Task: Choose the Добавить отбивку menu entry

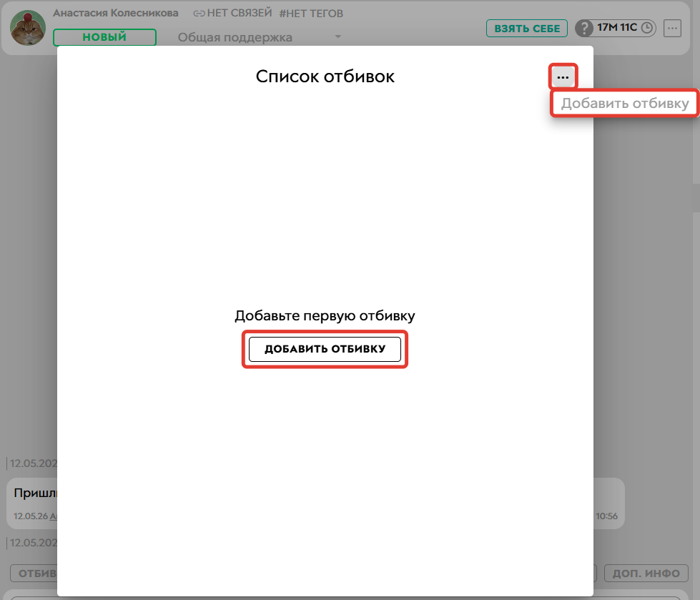Action: click(x=624, y=103)
